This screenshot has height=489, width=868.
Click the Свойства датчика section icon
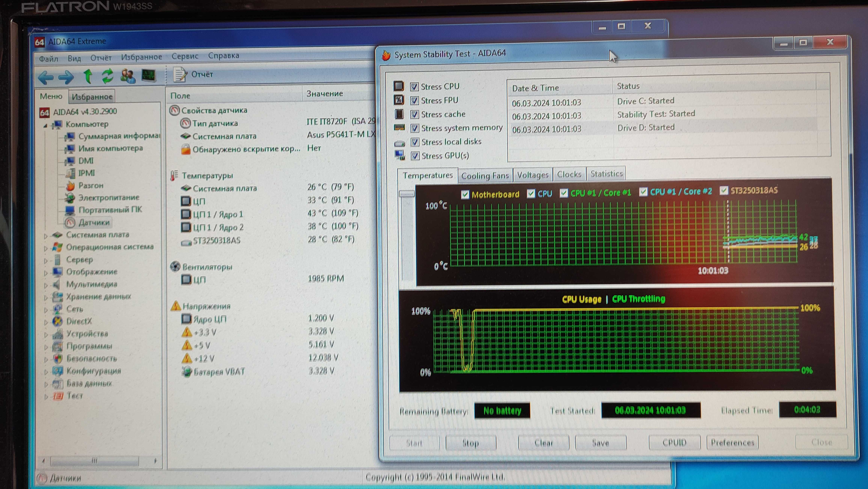pos(175,111)
